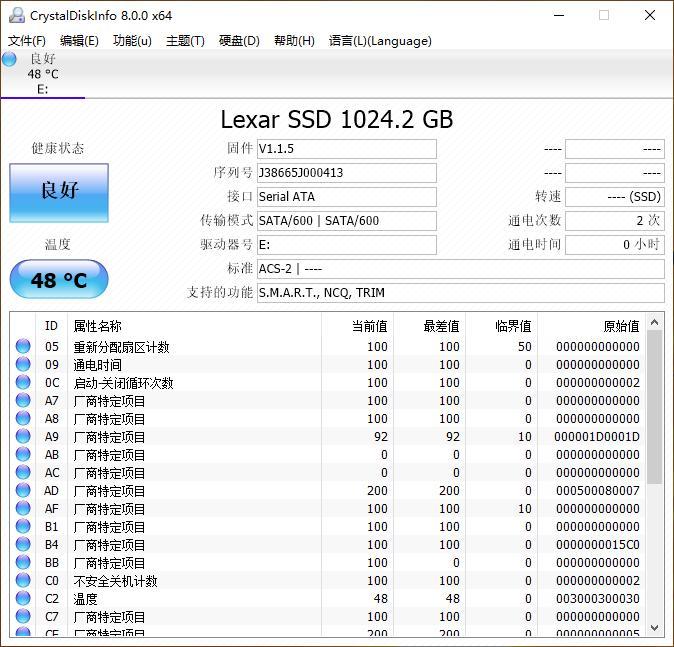Click the standard field ACS-2
The width and height of the screenshot is (674, 647).
pos(461,269)
